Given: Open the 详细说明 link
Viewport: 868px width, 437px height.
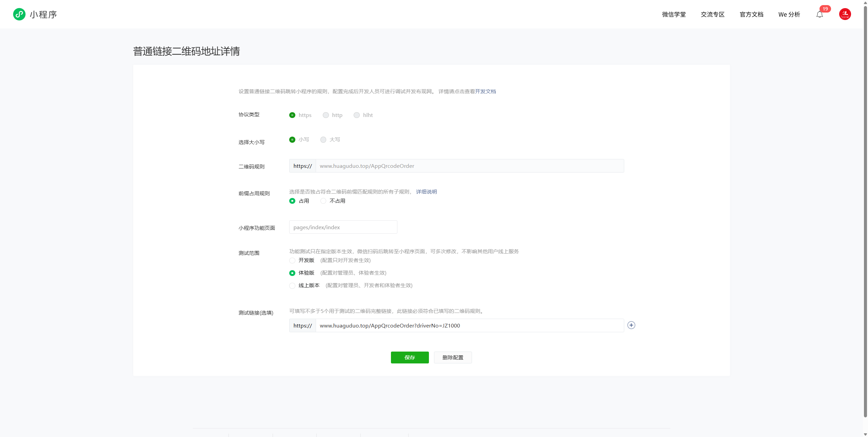Looking at the screenshot, I should (426, 192).
